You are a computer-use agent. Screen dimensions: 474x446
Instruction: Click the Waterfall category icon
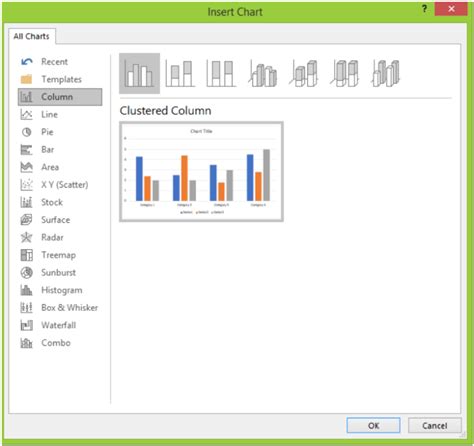[27, 325]
